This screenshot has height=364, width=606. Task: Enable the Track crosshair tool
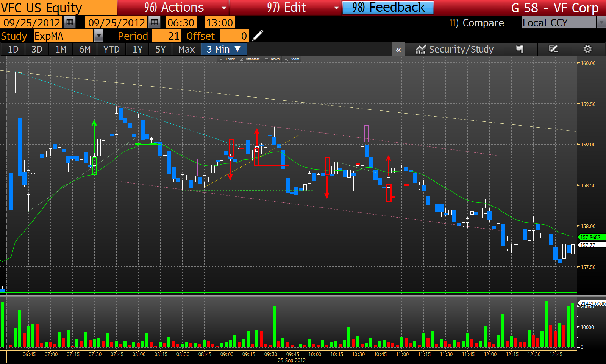[227, 59]
